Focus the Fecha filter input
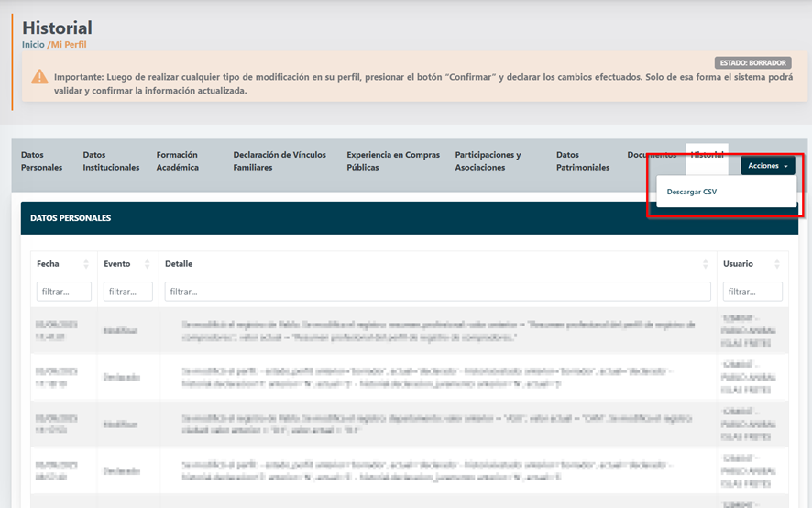The image size is (812, 508). pos(64,292)
